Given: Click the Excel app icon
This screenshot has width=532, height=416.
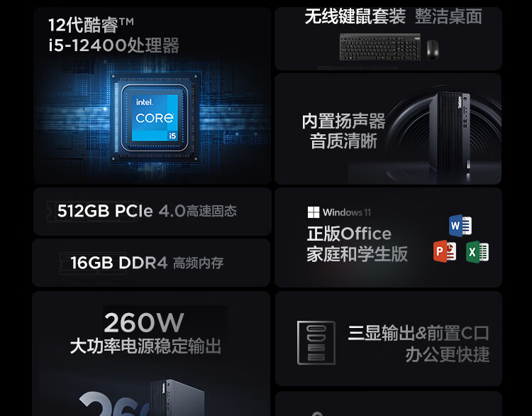Looking at the screenshot, I should coord(477,252).
